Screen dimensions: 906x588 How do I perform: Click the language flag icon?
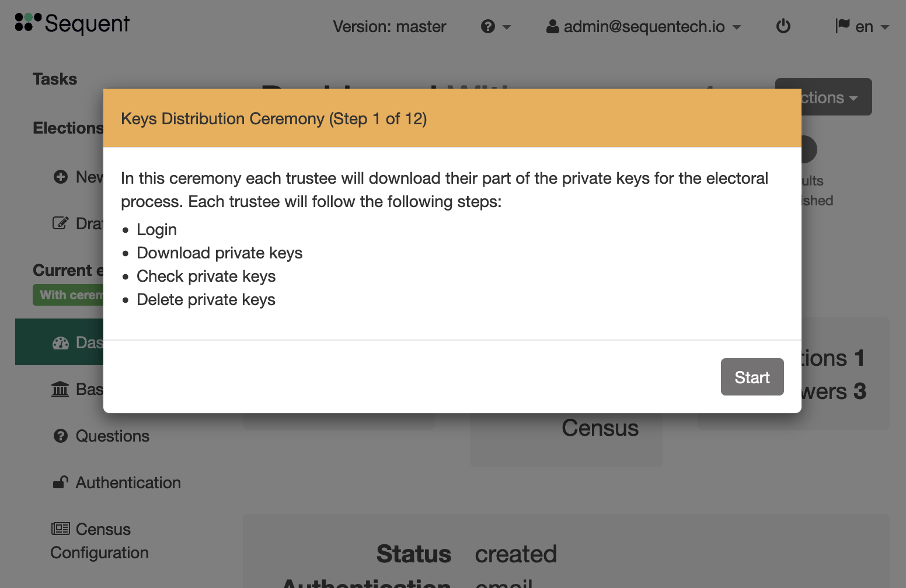pyautogui.click(x=842, y=26)
